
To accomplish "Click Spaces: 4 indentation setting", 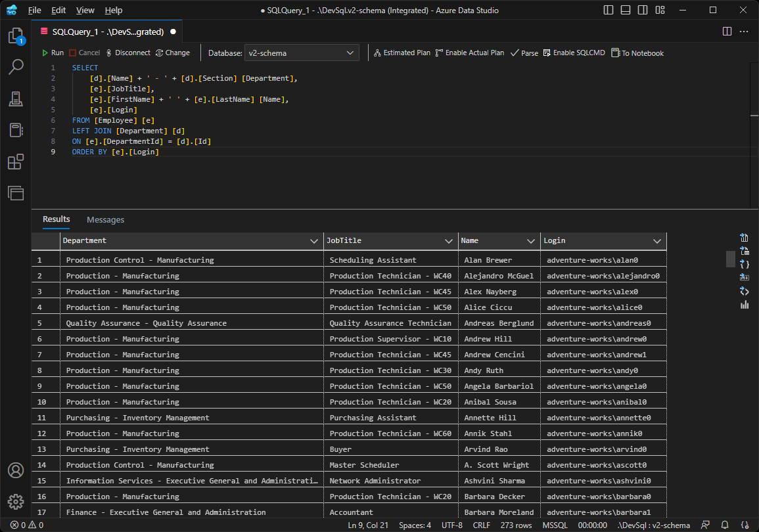I will pos(415,525).
